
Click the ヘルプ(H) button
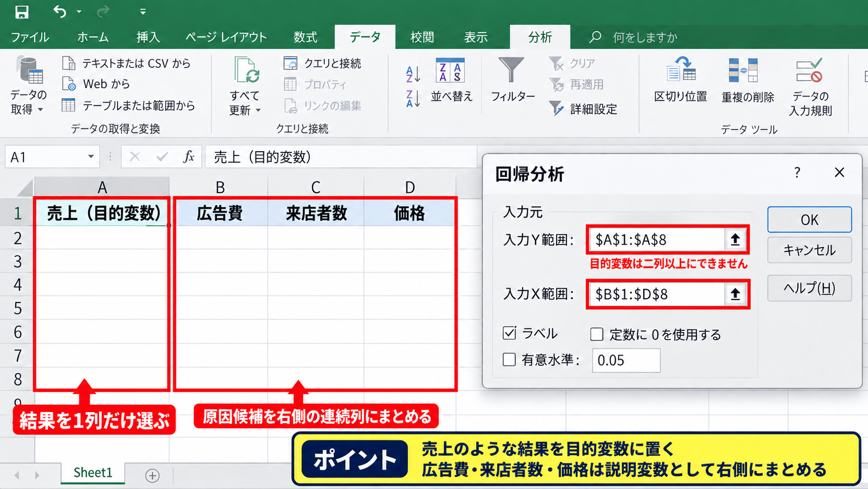pos(809,288)
